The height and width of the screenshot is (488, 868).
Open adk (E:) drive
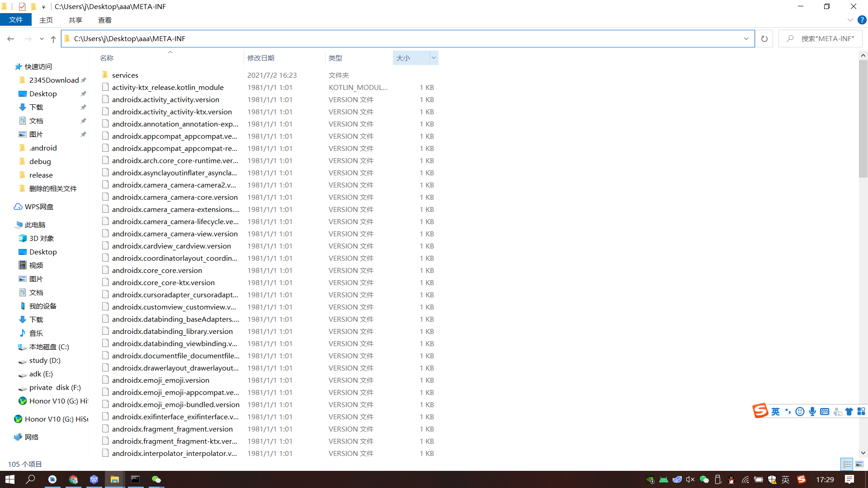tap(41, 374)
